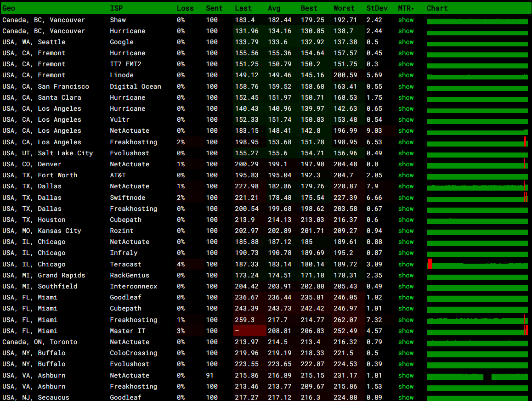
Task: Show MTR for Fort Worth AT&T row
Action: (x=406, y=175)
